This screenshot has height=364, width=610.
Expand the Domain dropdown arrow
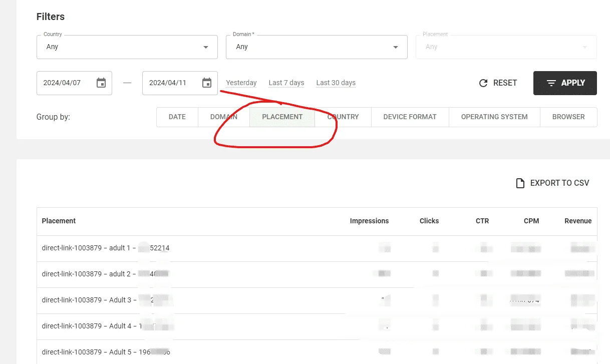tap(396, 47)
